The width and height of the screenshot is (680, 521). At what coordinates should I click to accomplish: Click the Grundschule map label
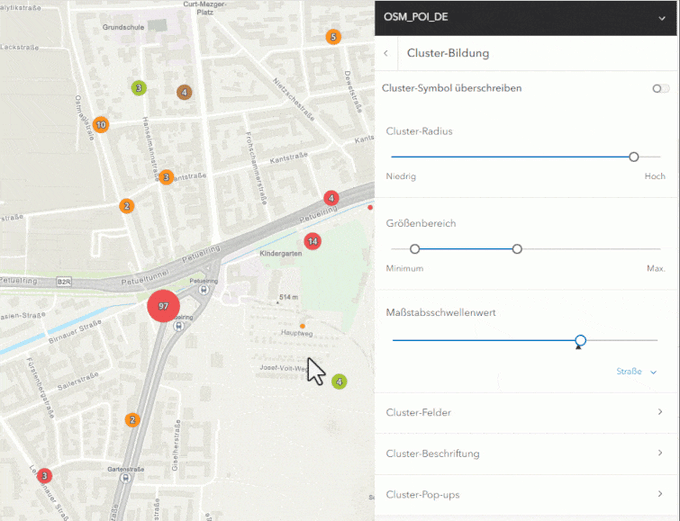point(123,27)
